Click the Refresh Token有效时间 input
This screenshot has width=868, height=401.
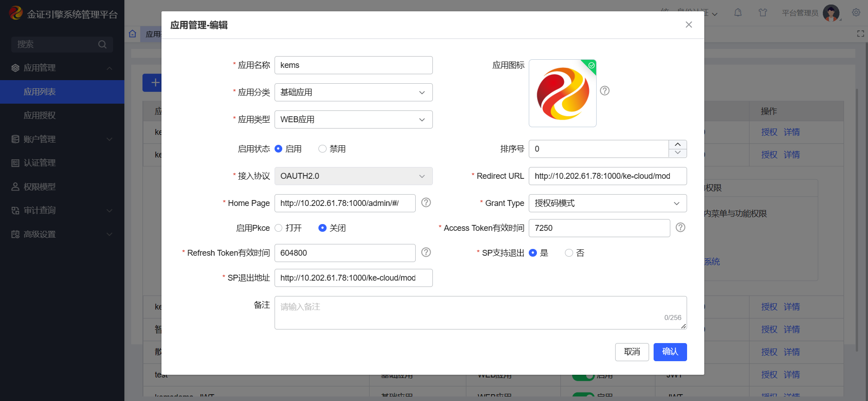345,253
